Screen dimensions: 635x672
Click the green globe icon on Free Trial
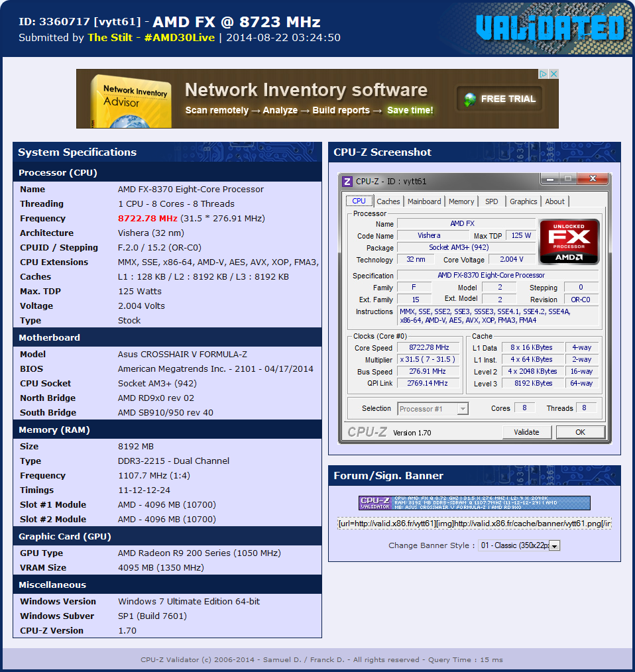point(470,99)
